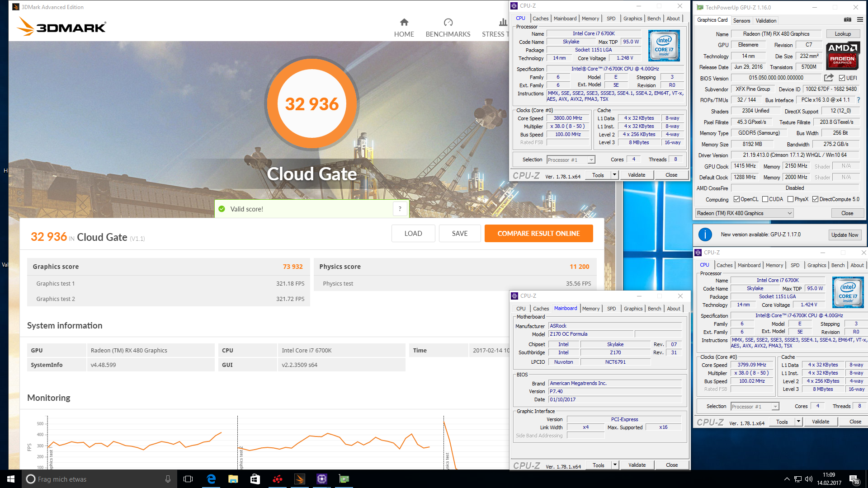Open the Validation tab in GPU-Z
Image resolution: width=868 pixels, height=488 pixels.
766,20
